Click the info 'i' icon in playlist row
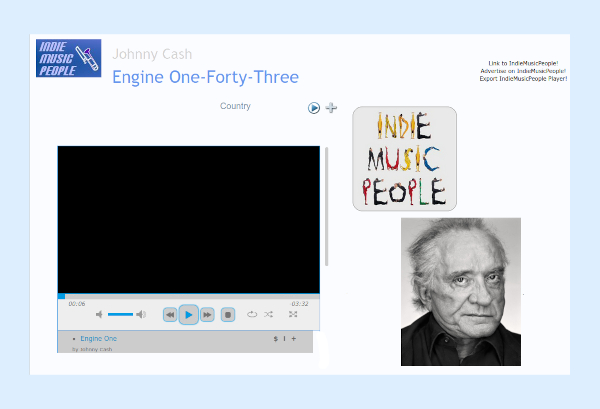 pyautogui.click(x=284, y=339)
